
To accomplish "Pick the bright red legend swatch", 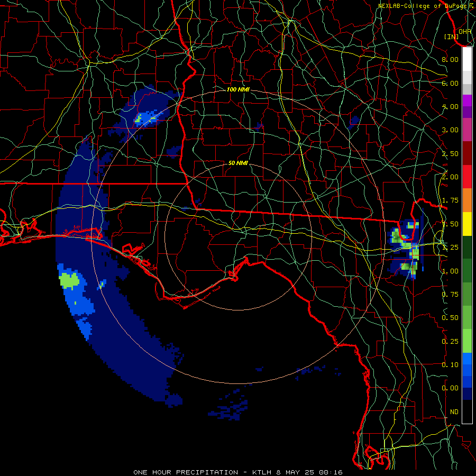I will tap(467, 177).
